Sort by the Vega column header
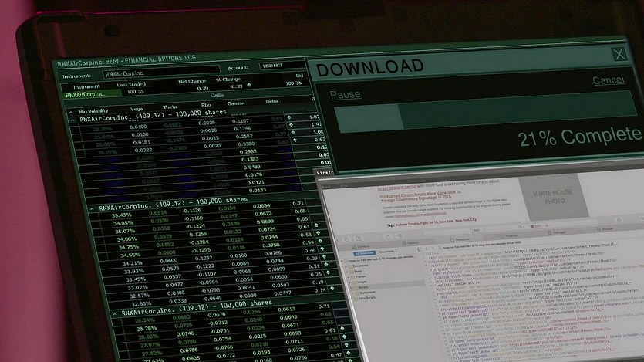 click(x=137, y=109)
